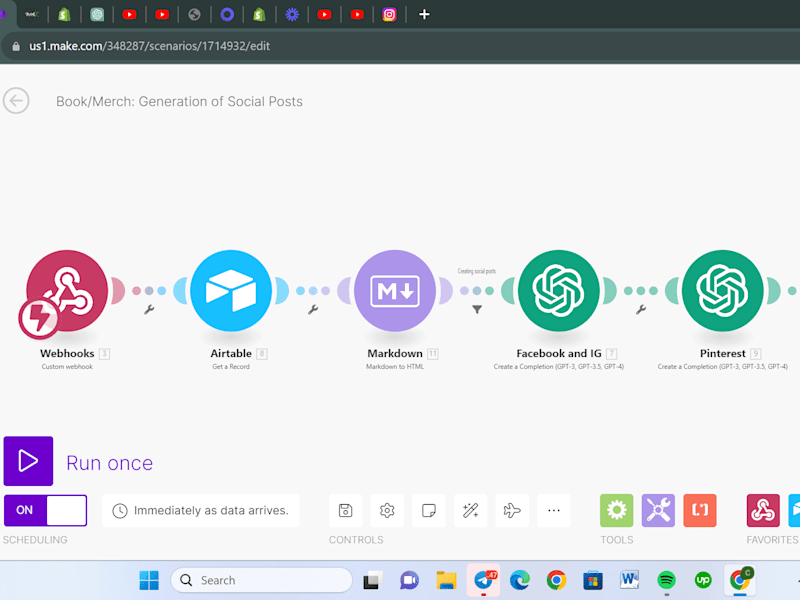Click wrench between Airtable and Markdown
The width and height of the screenshot is (800, 600).
(x=313, y=309)
